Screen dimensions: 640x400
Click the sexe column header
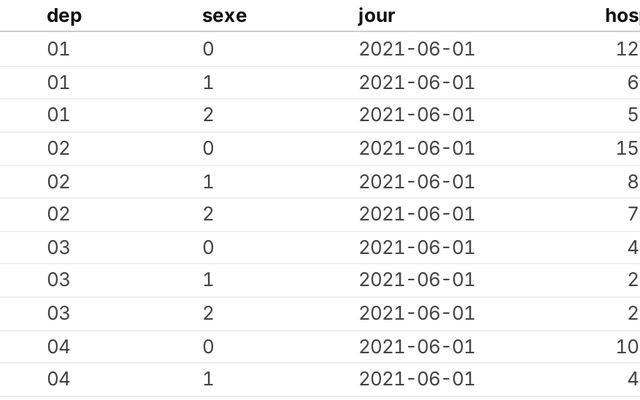[x=224, y=15]
